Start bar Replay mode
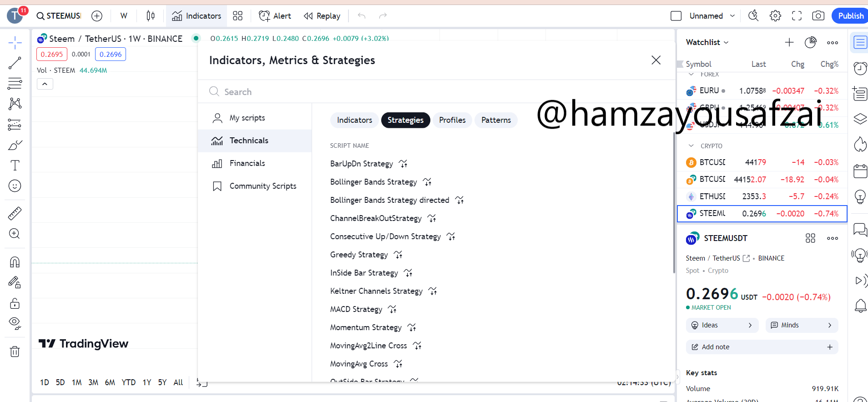This screenshot has width=868, height=402. 322,16
